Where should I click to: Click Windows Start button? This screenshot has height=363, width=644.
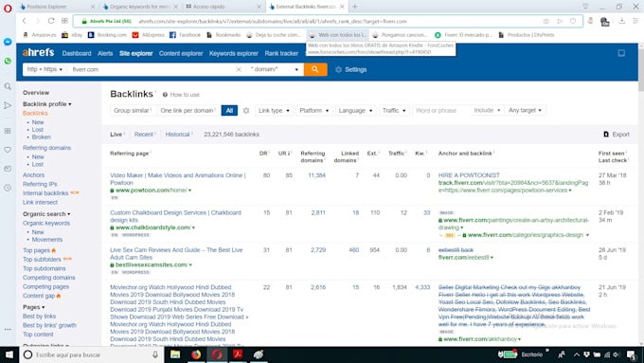point(9,354)
